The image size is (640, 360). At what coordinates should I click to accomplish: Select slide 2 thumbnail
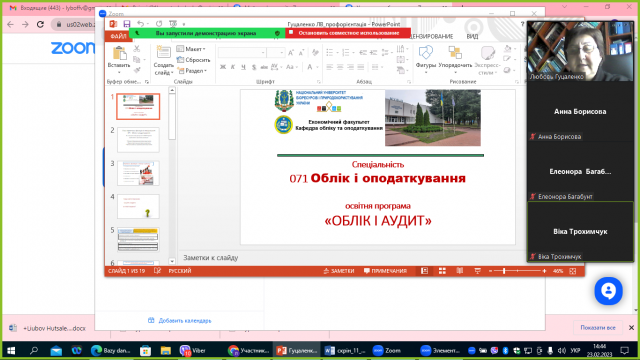[138, 140]
